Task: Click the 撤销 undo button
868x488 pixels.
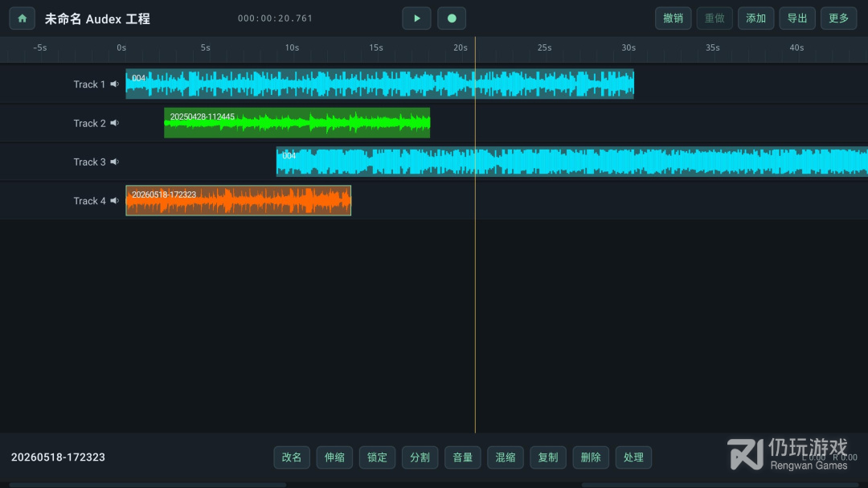Action: pyautogui.click(x=674, y=18)
